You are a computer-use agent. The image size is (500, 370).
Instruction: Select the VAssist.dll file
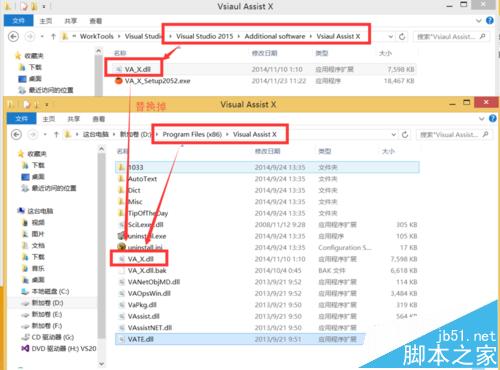coord(144,316)
